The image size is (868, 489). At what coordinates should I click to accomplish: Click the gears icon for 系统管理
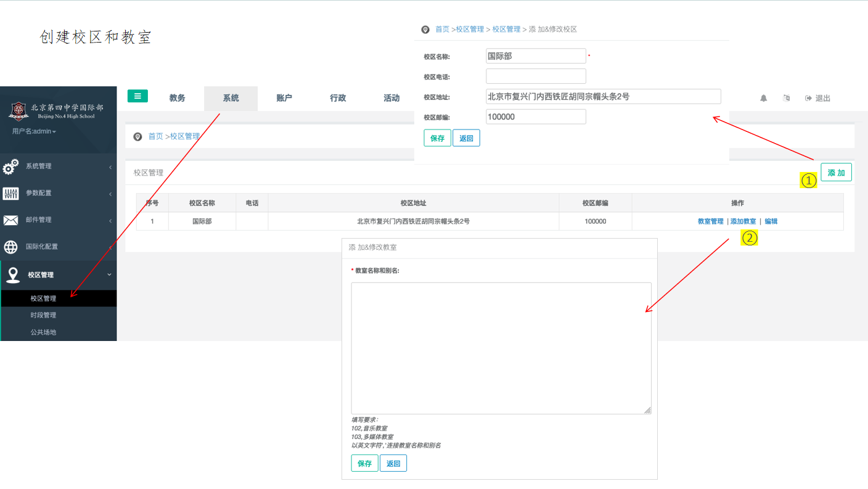10,166
